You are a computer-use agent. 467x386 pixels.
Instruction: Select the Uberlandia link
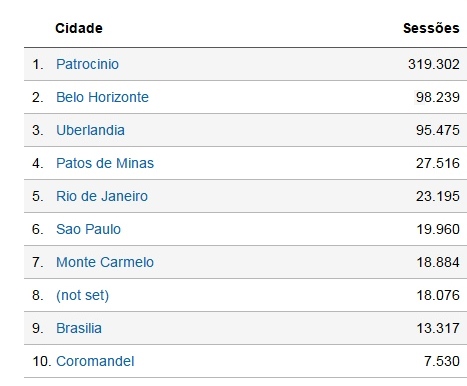point(90,130)
